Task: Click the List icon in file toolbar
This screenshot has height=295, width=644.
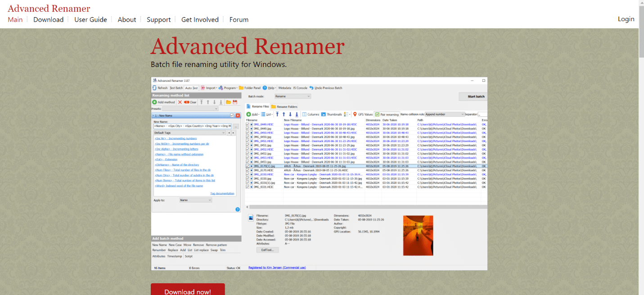Action: (263, 114)
